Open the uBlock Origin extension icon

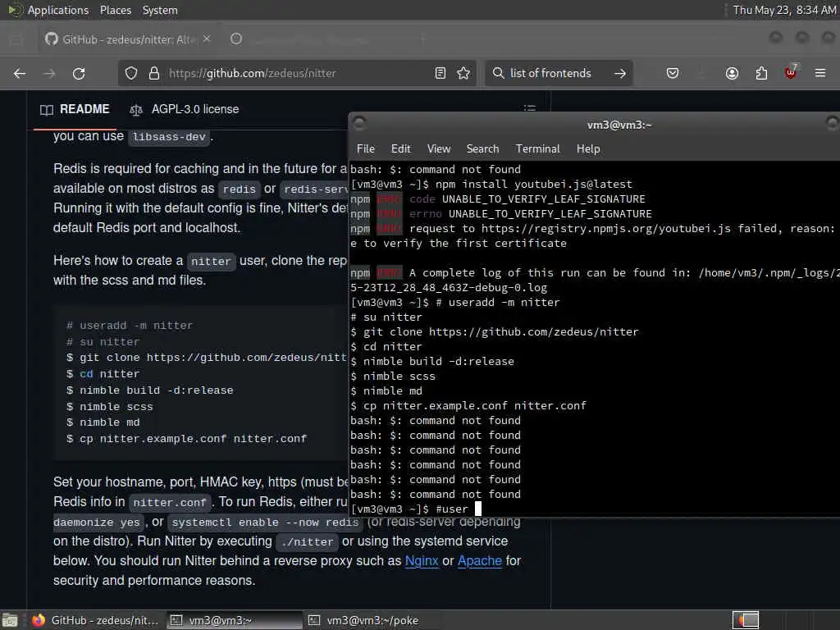791,72
